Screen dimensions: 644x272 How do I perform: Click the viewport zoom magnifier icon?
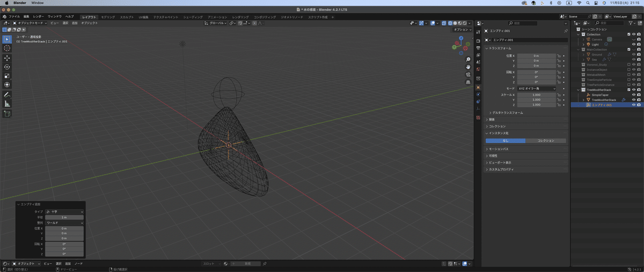pyautogui.click(x=469, y=60)
